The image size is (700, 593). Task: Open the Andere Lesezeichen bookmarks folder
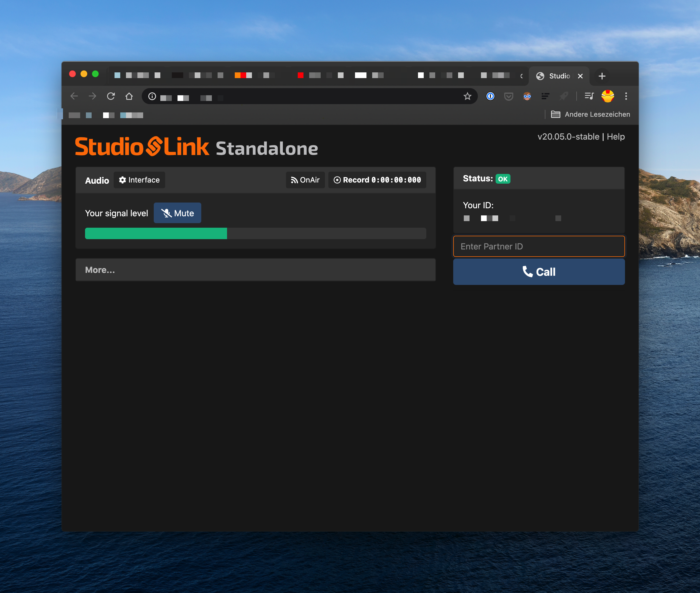point(590,114)
